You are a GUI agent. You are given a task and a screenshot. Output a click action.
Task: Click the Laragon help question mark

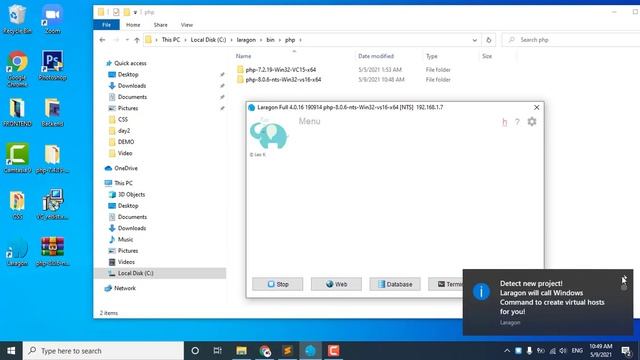point(517,122)
